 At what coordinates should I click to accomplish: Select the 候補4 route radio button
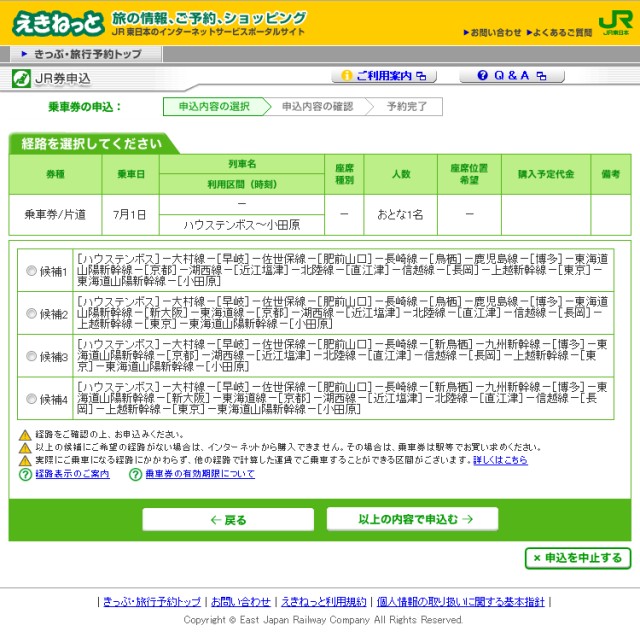(31, 399)
